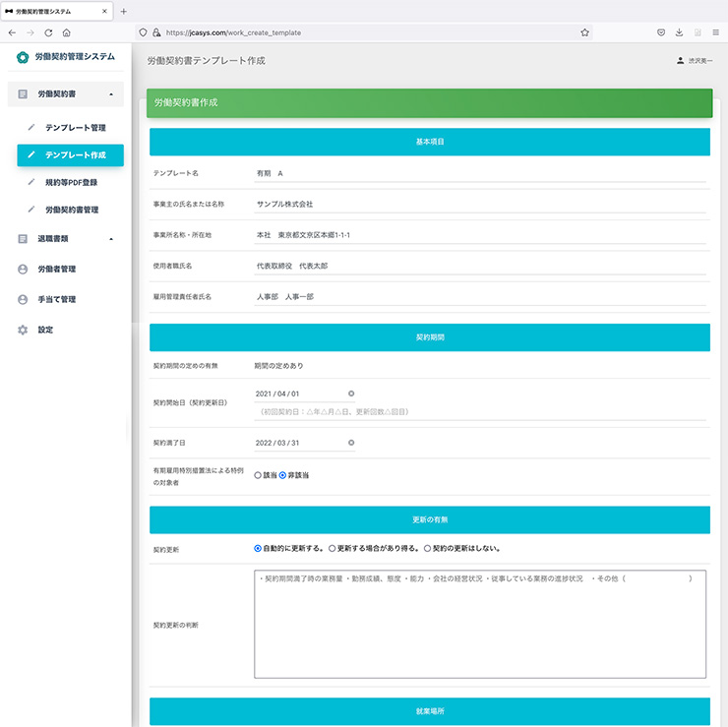The height and width of the screenshot is (727, 728).
Task: Select 更新する場合があり得る radio option
Action: 332,548
